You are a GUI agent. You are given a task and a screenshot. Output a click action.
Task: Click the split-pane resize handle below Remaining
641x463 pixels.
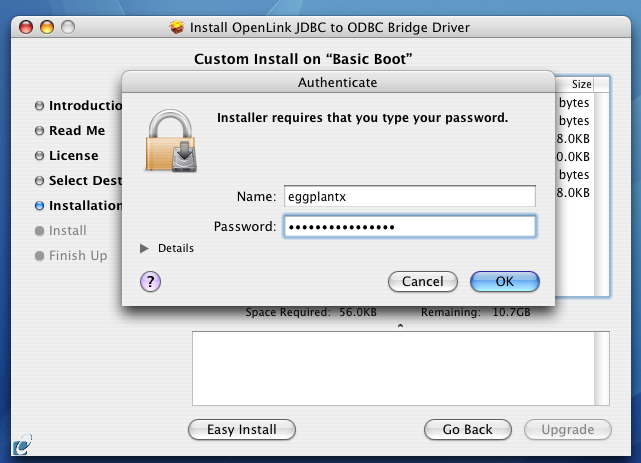401,326
